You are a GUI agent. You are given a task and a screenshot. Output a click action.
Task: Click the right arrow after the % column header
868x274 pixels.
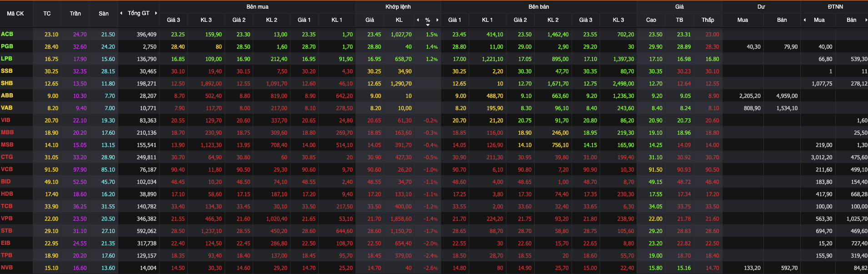point(437,20)
